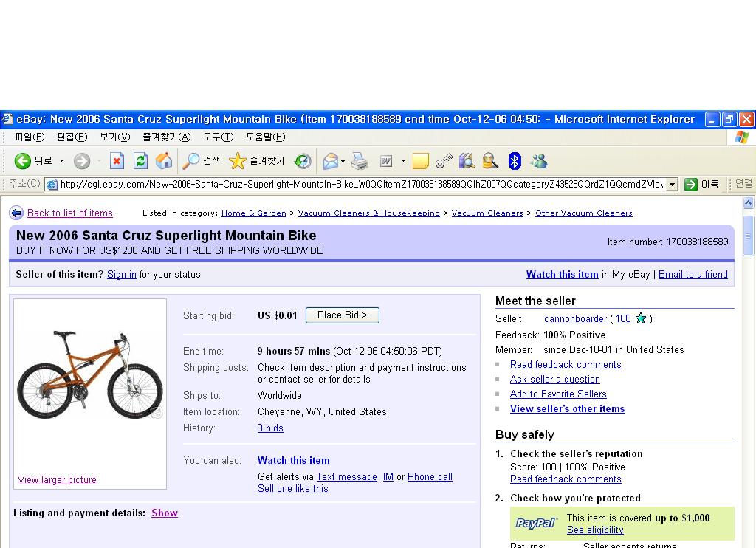
Task: Click View larger picture link
Action: point(57,479)
